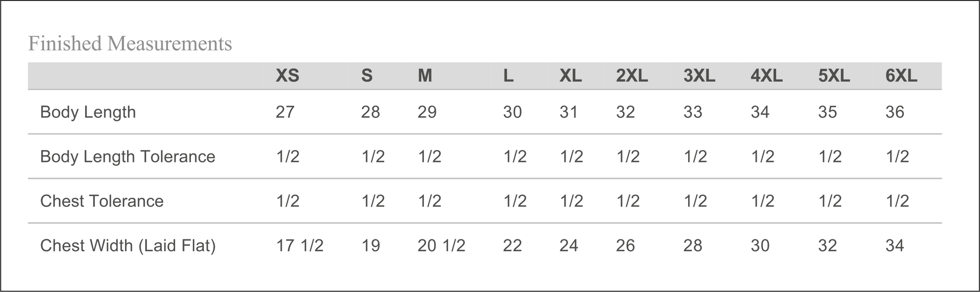Click the 2XL column header

pos(632,76)
